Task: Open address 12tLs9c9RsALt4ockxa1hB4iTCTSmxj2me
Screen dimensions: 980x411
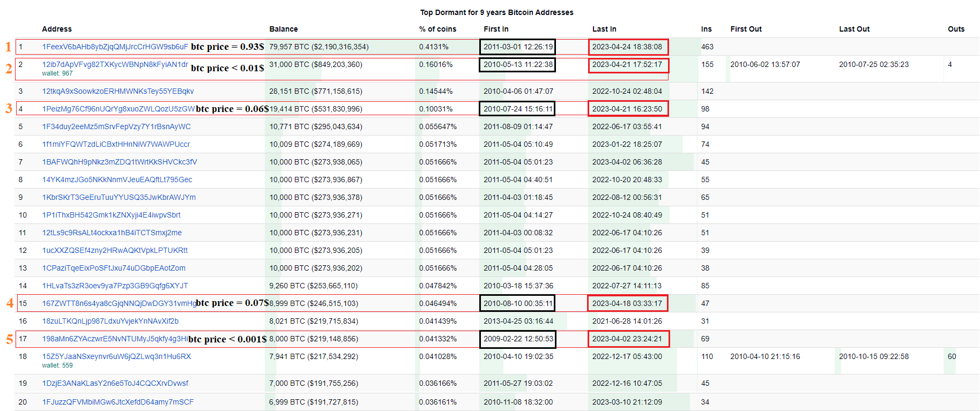Action: click(x=112, y=233)
